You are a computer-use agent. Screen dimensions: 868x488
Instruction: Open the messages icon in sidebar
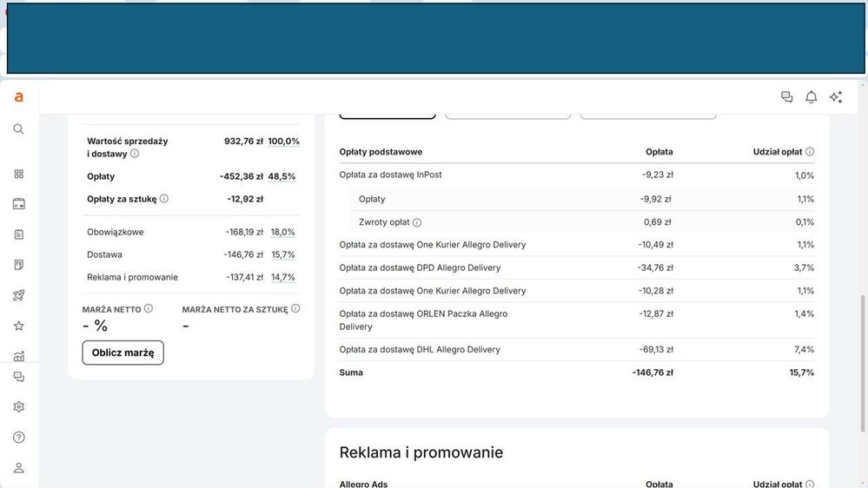[x=19, y=377]
